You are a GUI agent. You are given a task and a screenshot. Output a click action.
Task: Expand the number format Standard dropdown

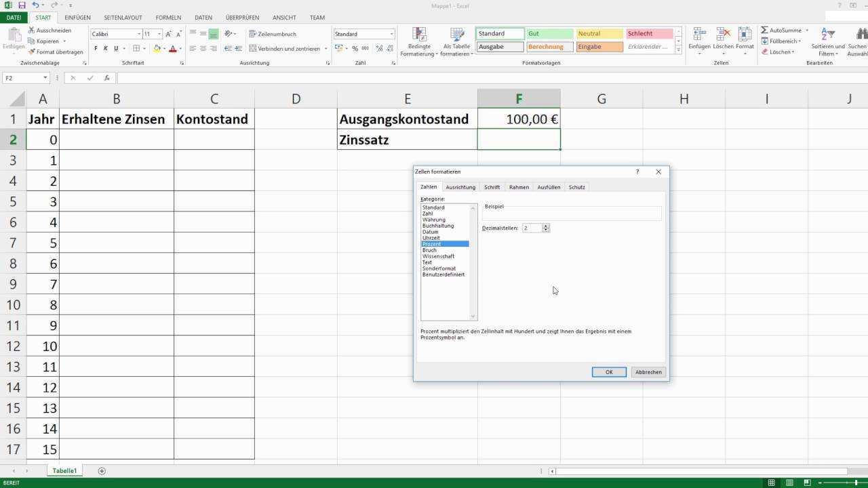(391, 34)
